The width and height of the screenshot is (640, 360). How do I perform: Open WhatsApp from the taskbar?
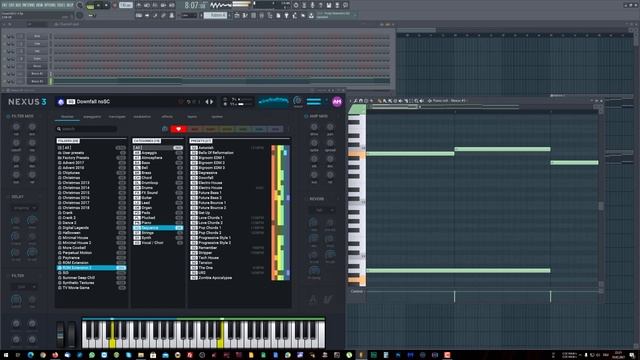92,355
